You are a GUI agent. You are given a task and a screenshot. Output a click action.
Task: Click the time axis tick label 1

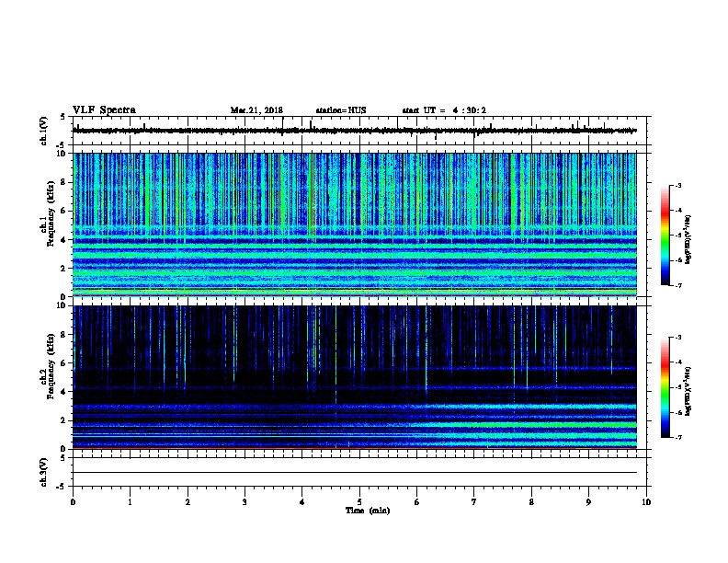click(x=130, y=502)
